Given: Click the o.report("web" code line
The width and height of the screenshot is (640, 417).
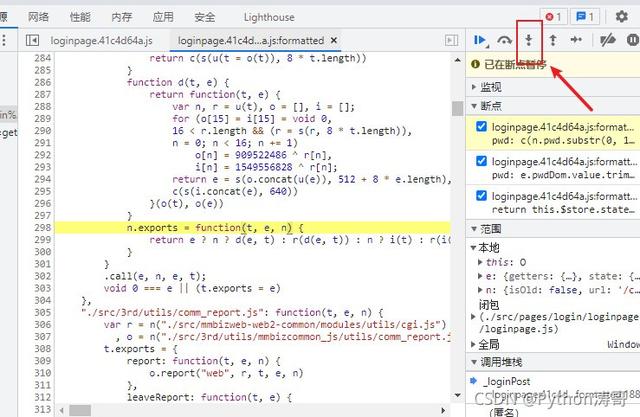Looking at the screenshot, I should [226, 373].
